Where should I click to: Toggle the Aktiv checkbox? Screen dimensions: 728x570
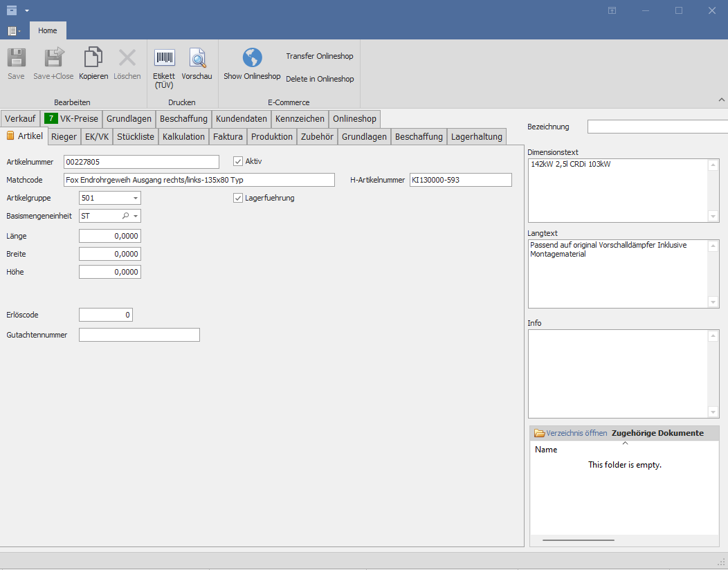coord(239,162)
